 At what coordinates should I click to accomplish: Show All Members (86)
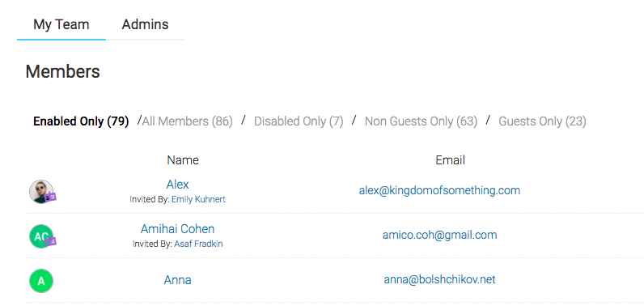tap(187, 121)
